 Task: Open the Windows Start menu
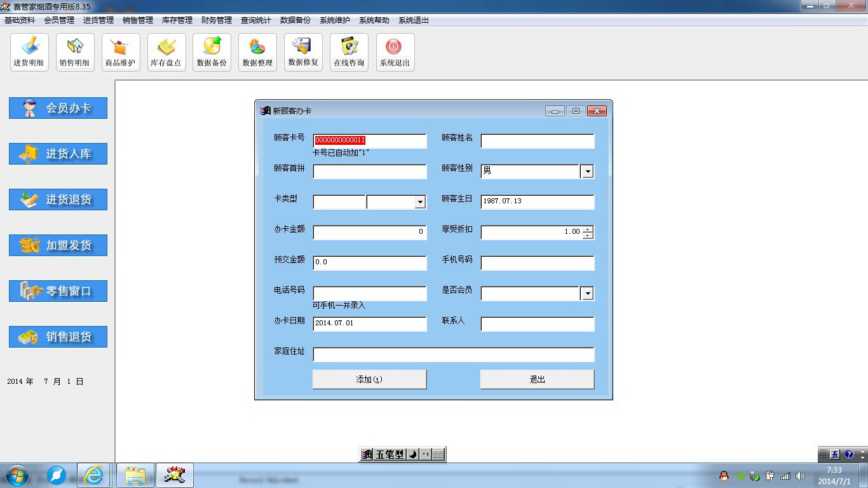17,475
